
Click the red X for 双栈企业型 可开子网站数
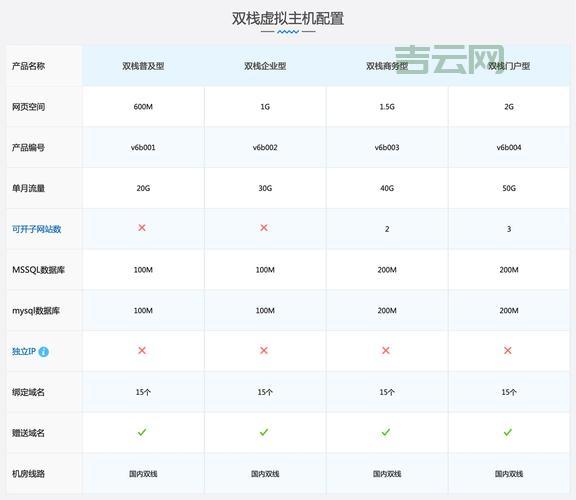tap(264, 228)
